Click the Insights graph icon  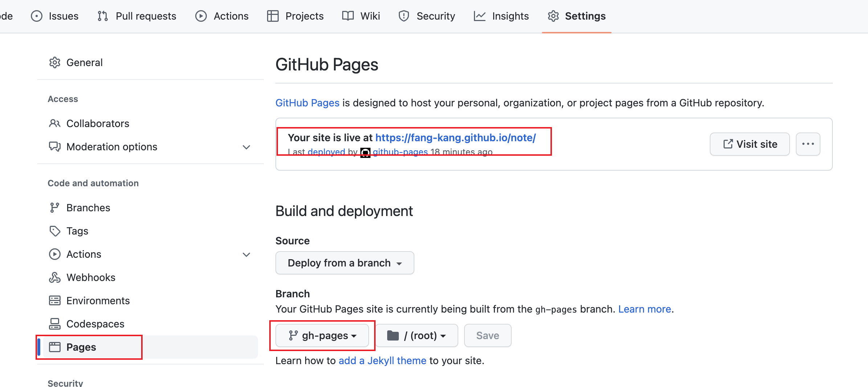click(480, 16)
